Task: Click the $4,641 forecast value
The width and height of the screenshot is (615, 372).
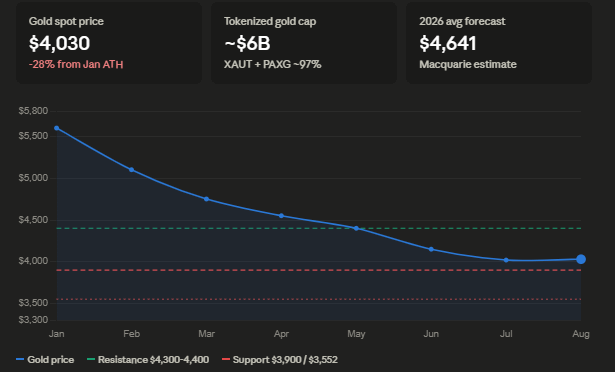Action: [x=448, y=43]
